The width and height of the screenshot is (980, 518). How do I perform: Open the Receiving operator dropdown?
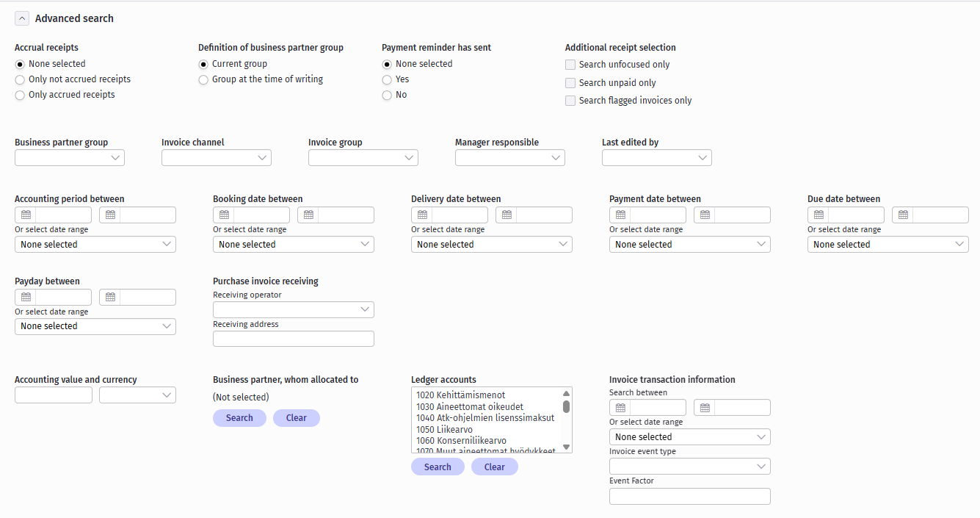(294, 310)
